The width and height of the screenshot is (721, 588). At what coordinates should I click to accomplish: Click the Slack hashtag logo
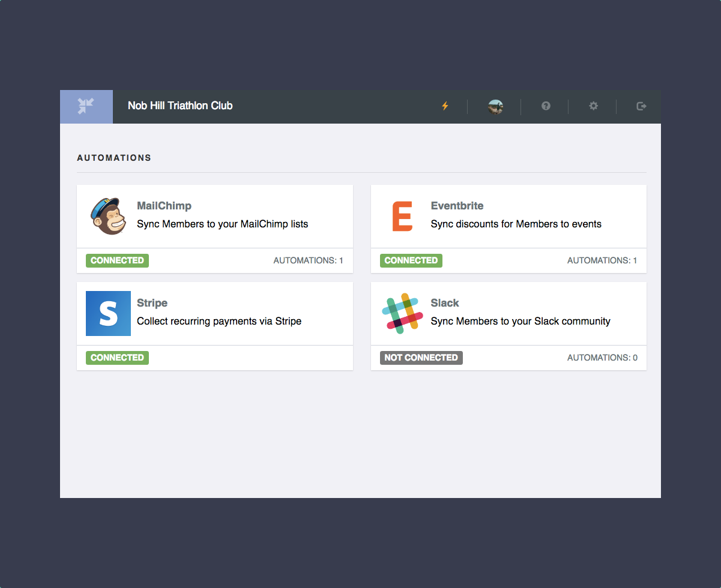[402, 313]
